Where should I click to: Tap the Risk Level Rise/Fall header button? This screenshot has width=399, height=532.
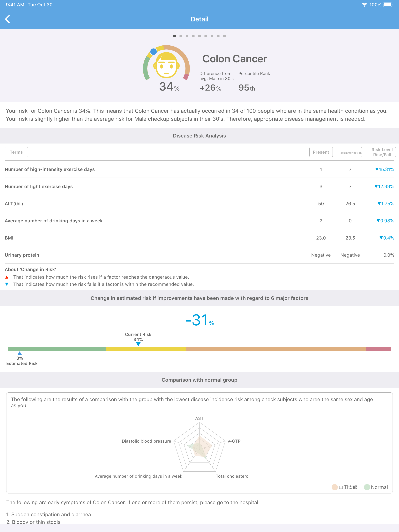pyautogui.click(x=382, y=152)
